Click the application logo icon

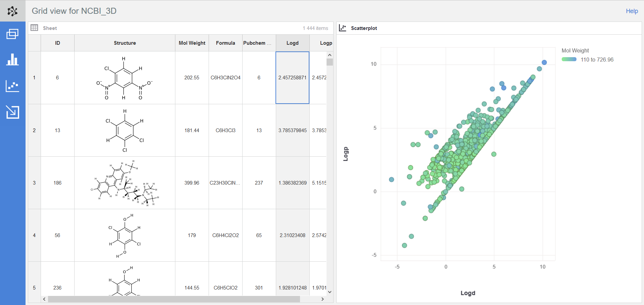[12, 11]
